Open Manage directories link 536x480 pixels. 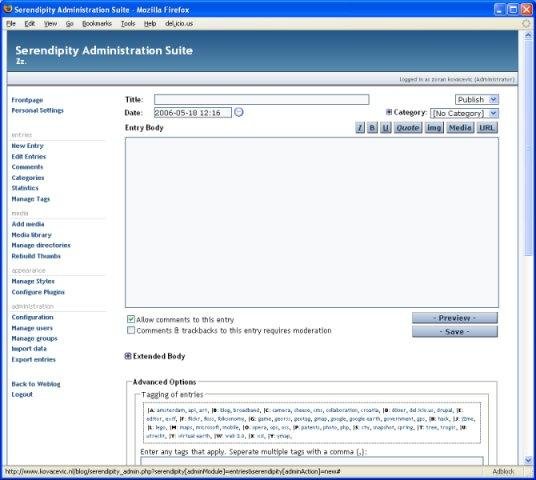[x=41, y=245]
